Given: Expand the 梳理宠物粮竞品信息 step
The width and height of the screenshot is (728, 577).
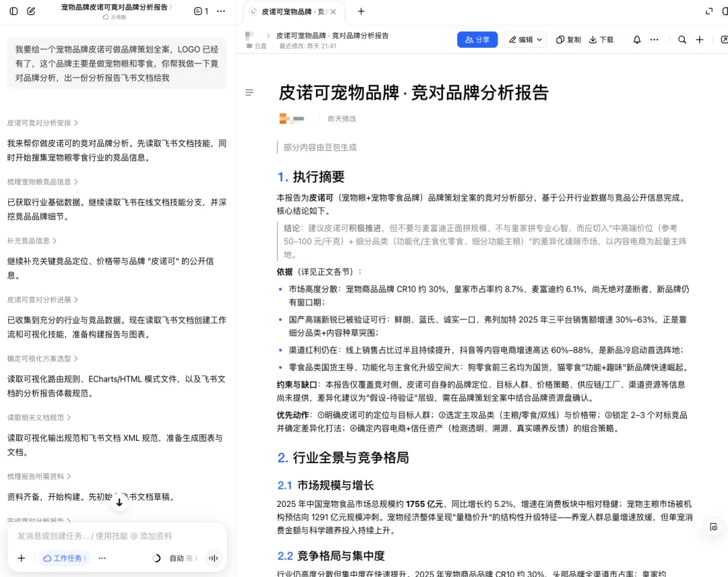Looking at the screenshot, I should 42,182.
